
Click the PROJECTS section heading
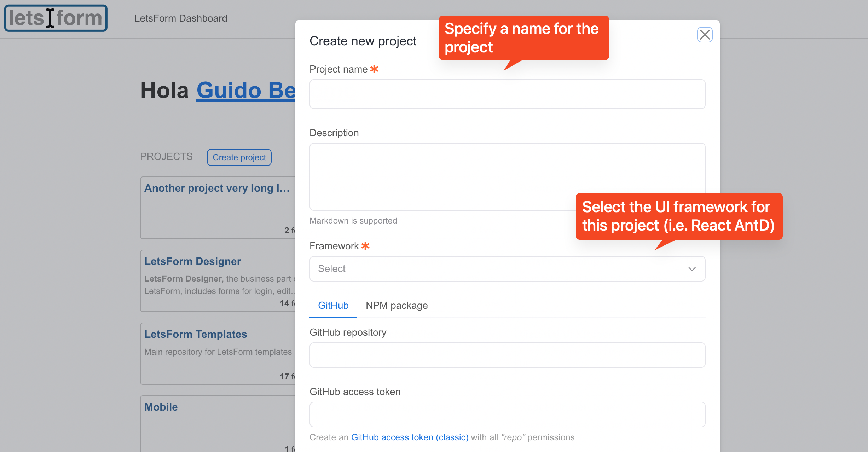(x=166, y=157)
